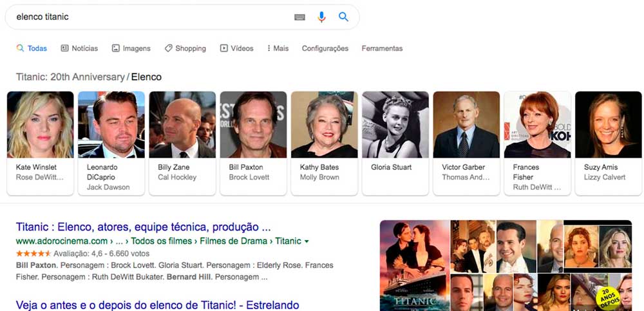Expand the Mais menu

(278, 48)
